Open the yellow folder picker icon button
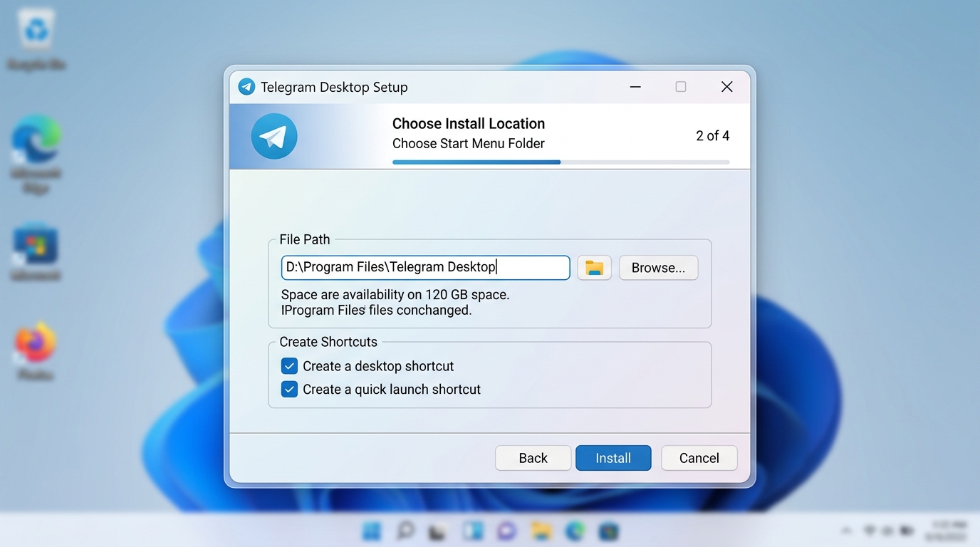Screen dimensions: 980x547 tap(594, 268)
